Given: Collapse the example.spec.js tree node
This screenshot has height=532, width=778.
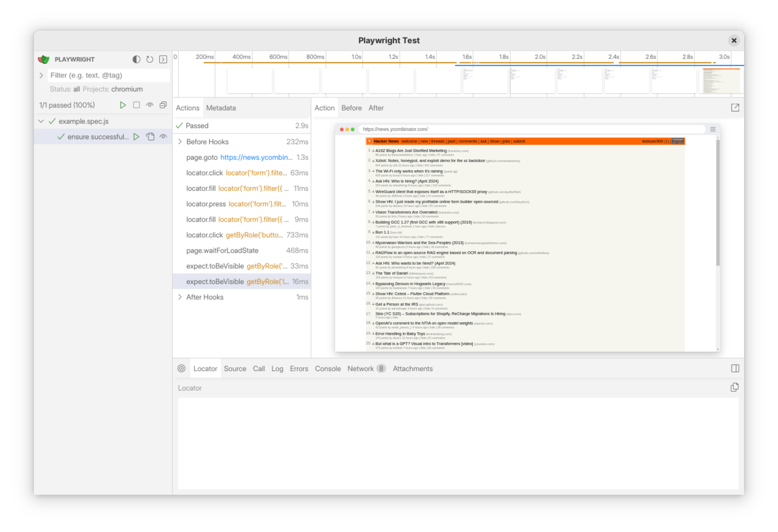Looking at the screenshot, I should point(41,121).
